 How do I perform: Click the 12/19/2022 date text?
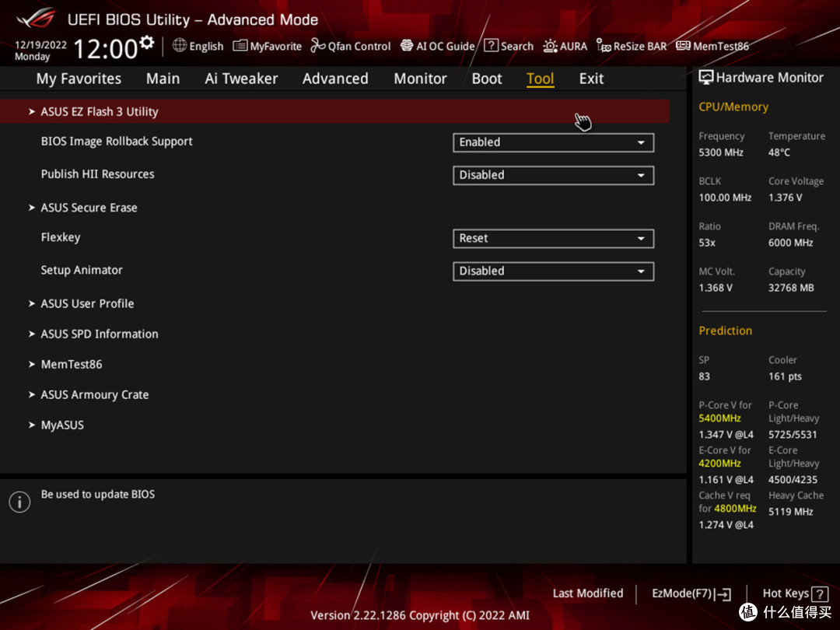40,45
